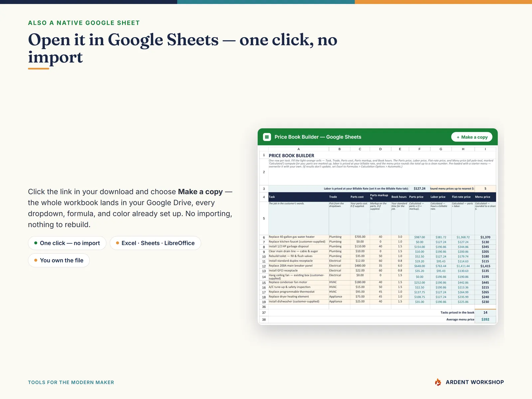This screenshot has width=532, height=399.
Task: Click 'Replace dryer heating element' task cell
Action: [299, 297]
